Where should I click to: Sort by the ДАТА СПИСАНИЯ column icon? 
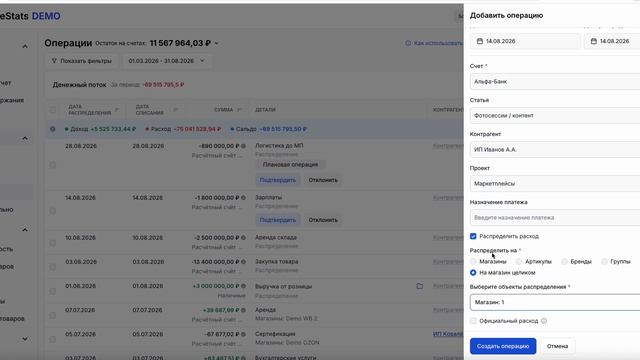pos(176,109)
